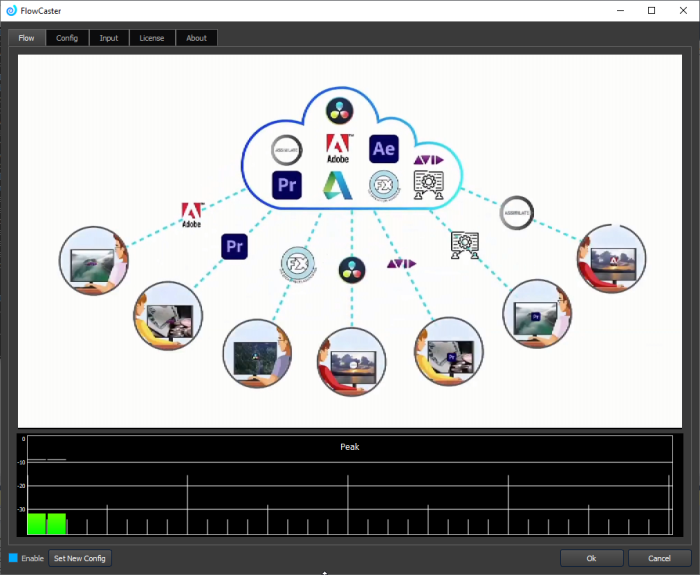
Task: Click the Assimilate ring icon inside the cloud
Action: [287, 150]
